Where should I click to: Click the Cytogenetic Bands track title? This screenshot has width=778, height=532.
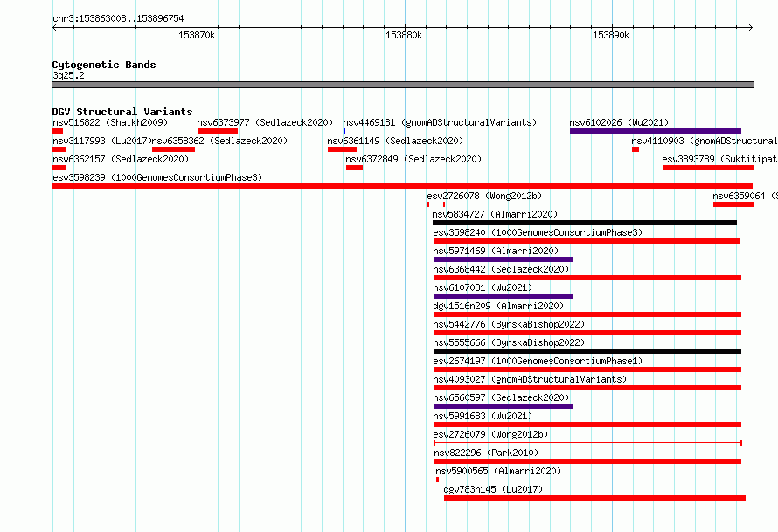coord(104,65)
